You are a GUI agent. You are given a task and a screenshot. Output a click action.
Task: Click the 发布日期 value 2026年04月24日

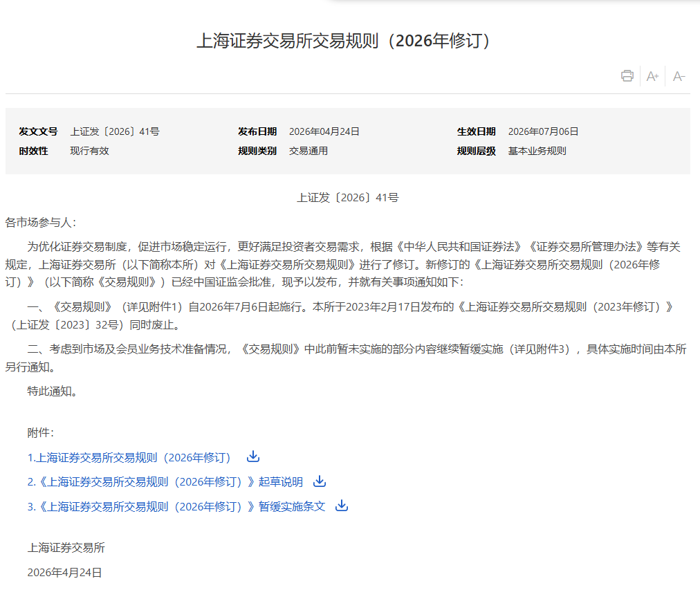(x=324, y=131)
